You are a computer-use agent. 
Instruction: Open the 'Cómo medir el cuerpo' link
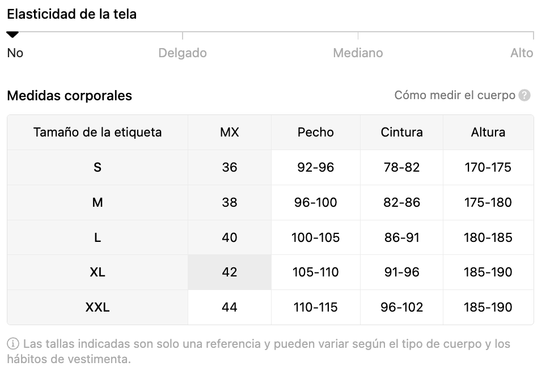pos(455,95)
